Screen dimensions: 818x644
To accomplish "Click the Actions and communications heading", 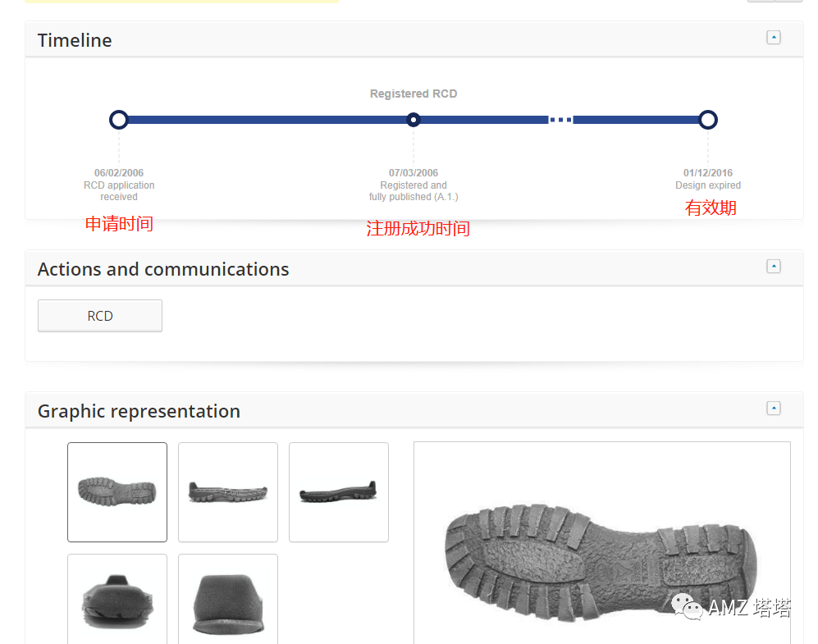I will tap(163, 269).
